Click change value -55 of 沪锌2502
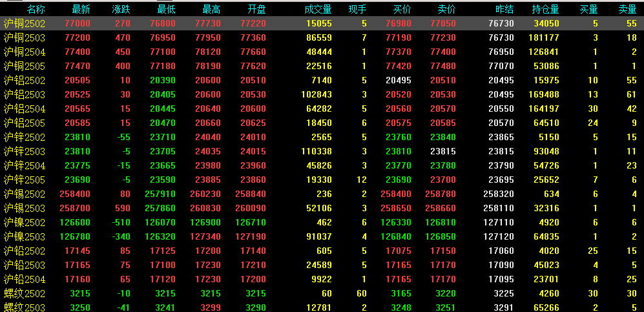 pos(123,137)
